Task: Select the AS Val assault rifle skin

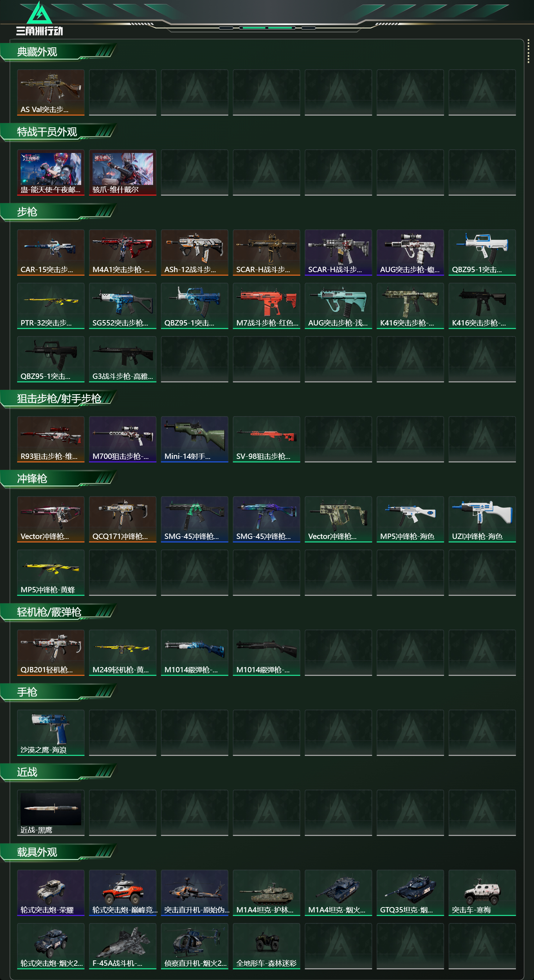Action: tap(51, 92)
